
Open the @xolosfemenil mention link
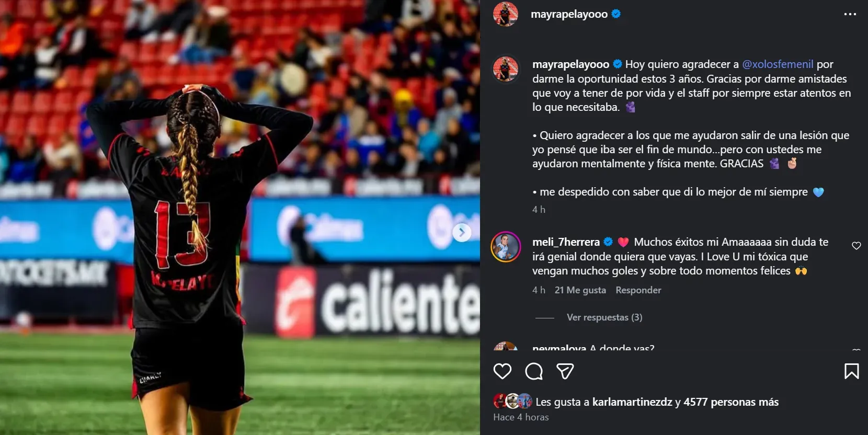(x=778, y=64)
